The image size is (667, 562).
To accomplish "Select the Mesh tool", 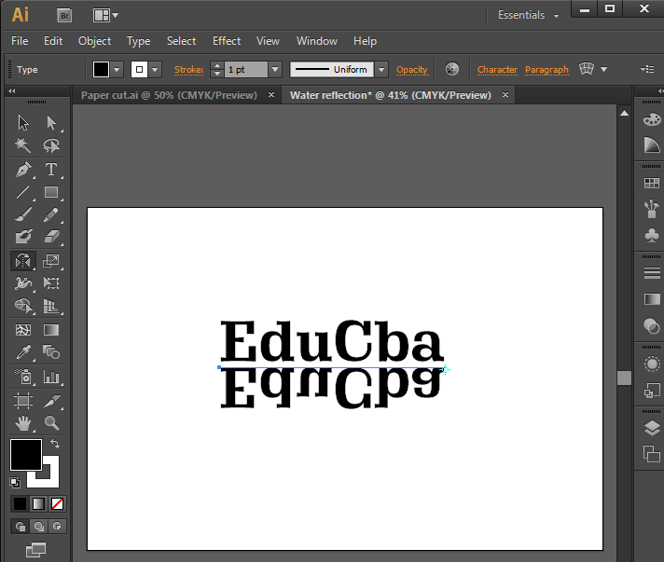I will [23, 330].
